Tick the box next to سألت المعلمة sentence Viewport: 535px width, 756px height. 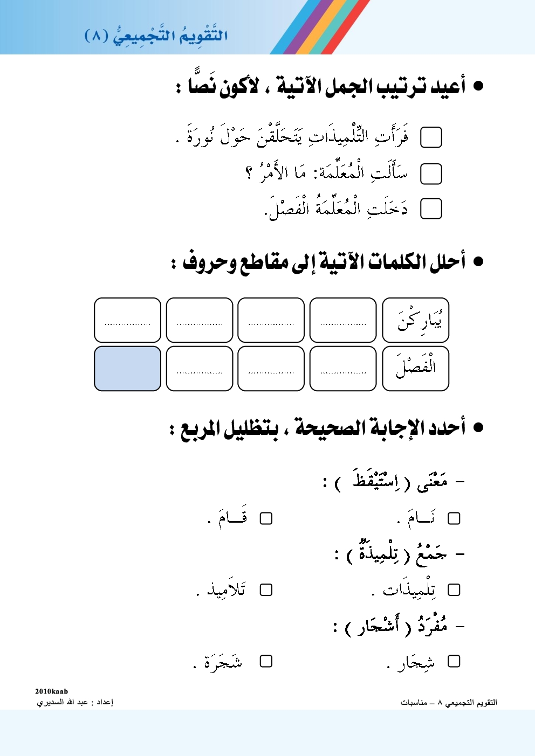click(431, 174)
